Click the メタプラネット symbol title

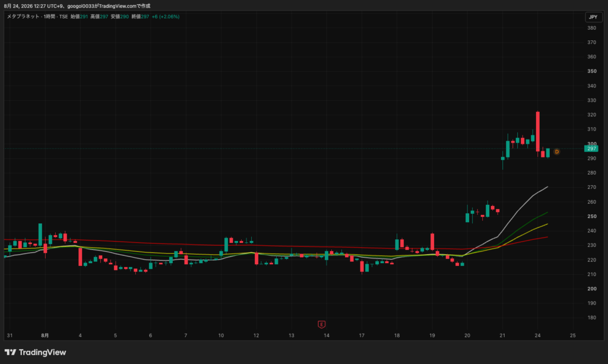tap(23, 17)
